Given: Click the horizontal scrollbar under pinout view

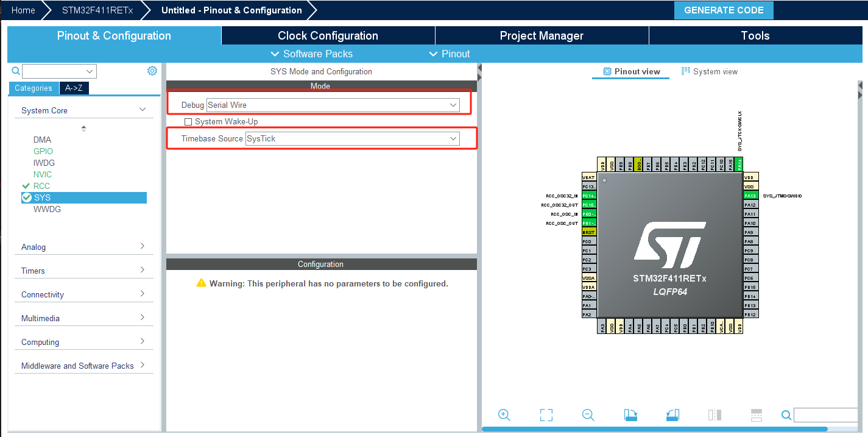Looking at the screenshot, I should click(654, 429).
